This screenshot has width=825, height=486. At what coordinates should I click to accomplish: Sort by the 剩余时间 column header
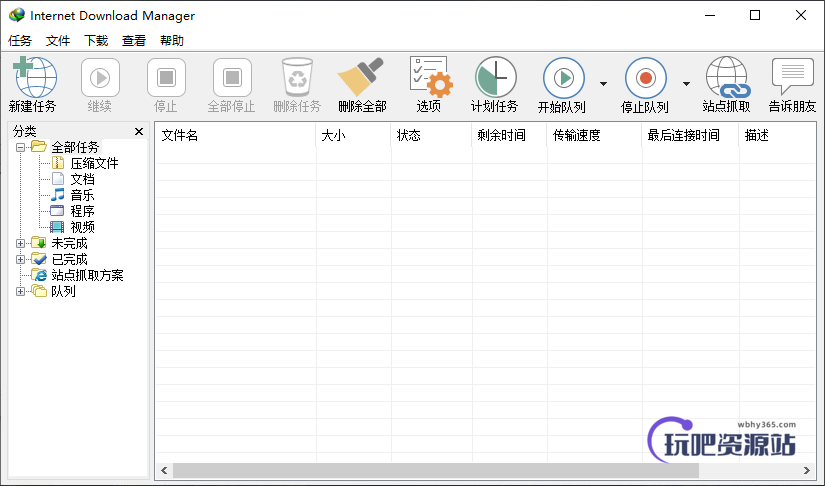coord(509,136)
